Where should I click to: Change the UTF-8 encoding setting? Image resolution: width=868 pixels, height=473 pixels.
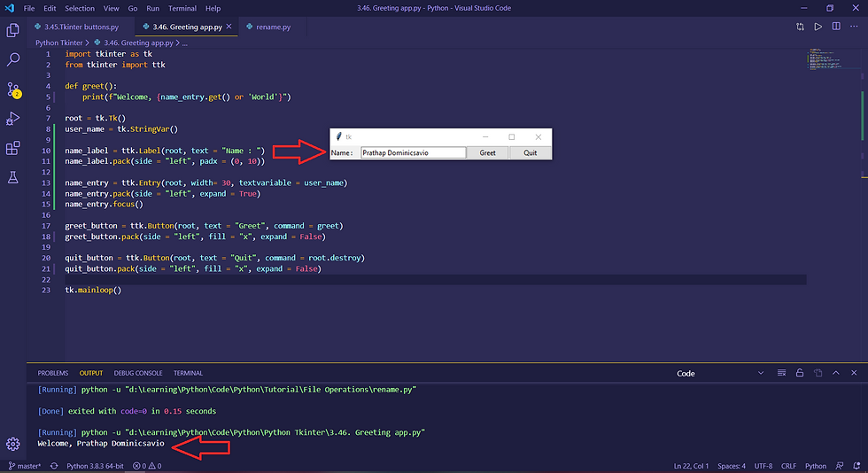click(x=763, y=466)
